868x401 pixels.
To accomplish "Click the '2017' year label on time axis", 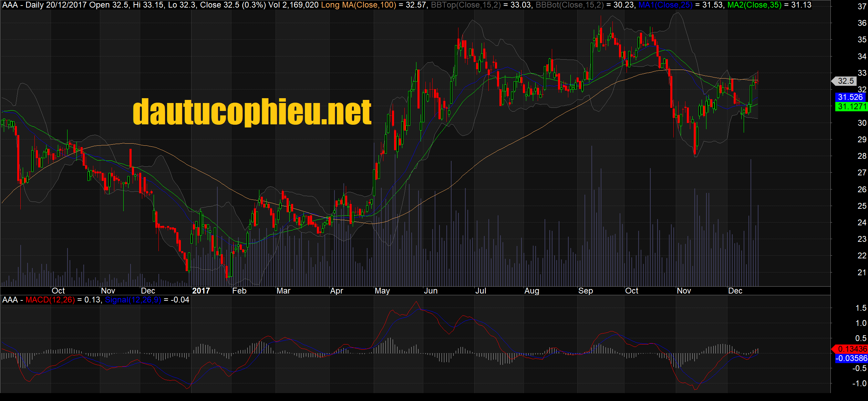I will [201, 291].
